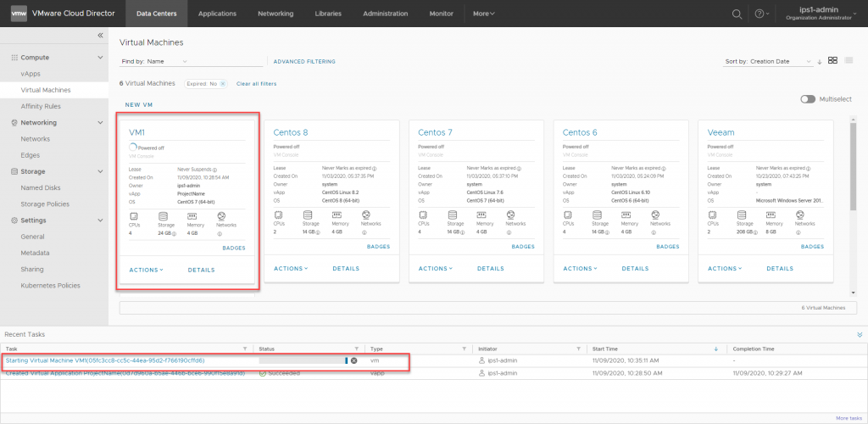
Task: Click the NEW VM button
Action: click(x=139, y=104)
